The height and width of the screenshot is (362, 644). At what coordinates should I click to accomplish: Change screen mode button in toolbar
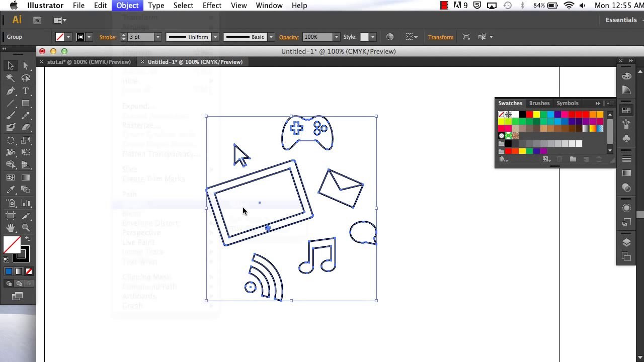(x=17, y=297)
